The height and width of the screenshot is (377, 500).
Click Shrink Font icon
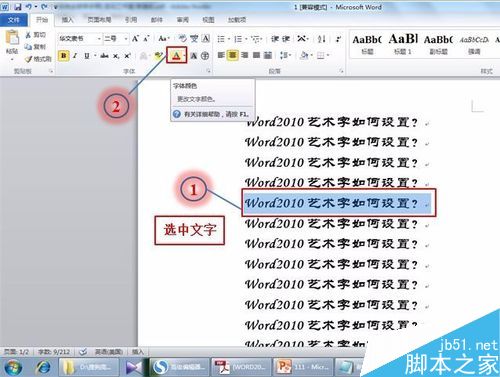146,39
